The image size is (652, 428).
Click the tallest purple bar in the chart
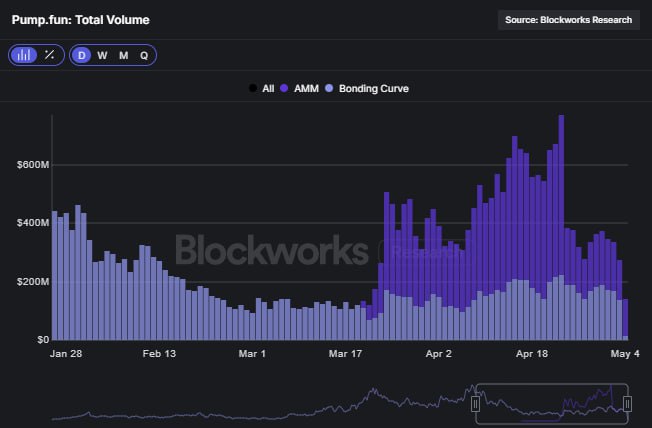[561, 195]
